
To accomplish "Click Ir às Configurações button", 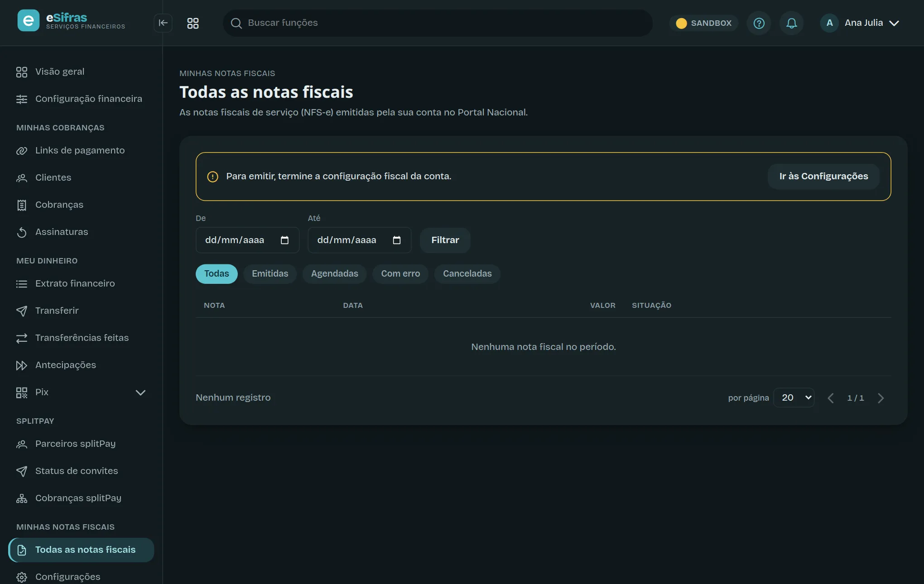I will coord(823,177).
